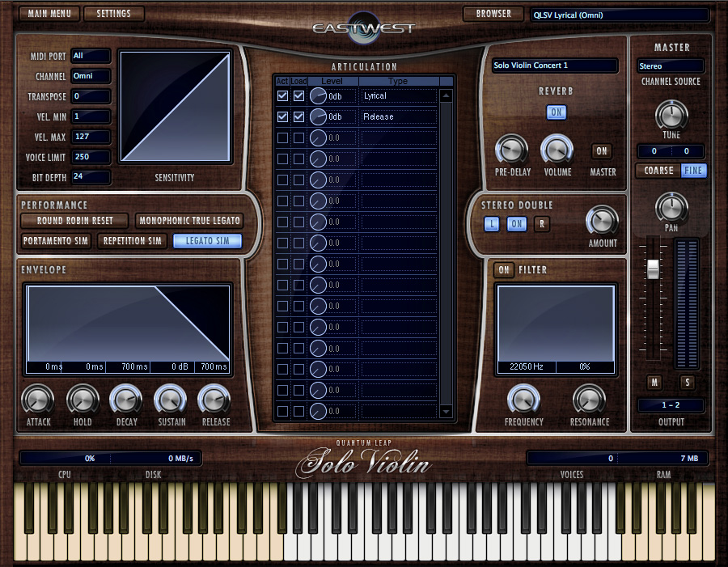Enable the Filter ON switch
This screenshot has height=567, width=728.
click(x=504, y=270)
